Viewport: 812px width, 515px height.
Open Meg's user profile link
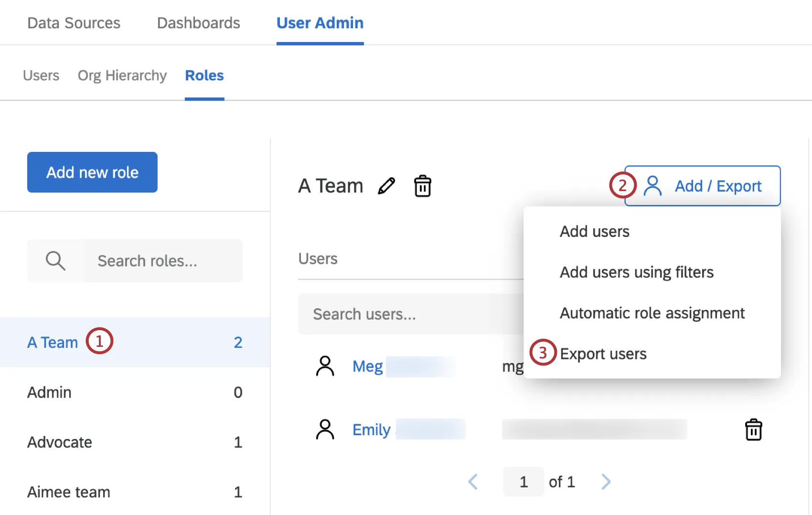point(367,366)
